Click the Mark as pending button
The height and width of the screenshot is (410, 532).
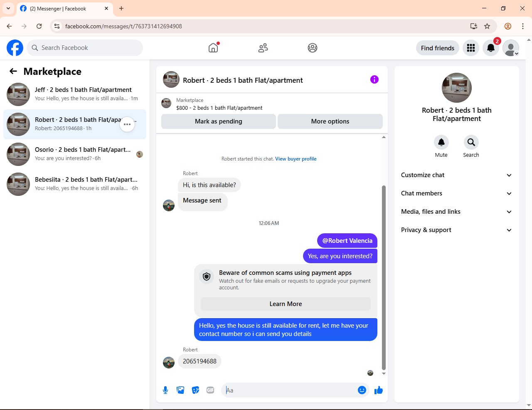point(219,121)
